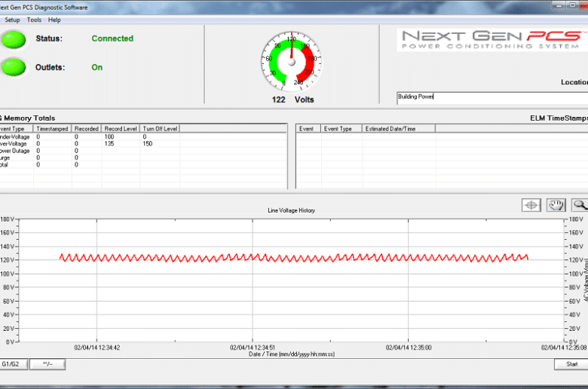This screenshot has height=389, width=588.
Task: Click the 02/04/14 12:35:00 time axis label
Action: pos(409,348)
